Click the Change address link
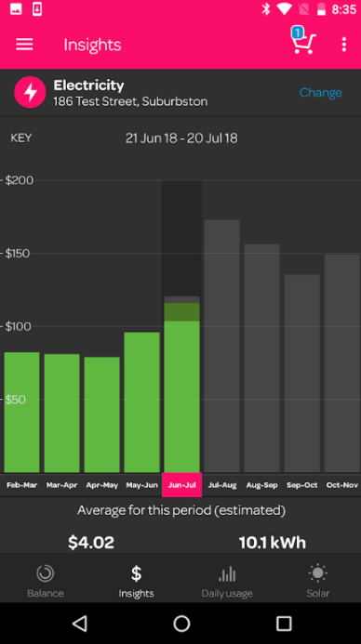The image size is (361, 644). coord(321,92)
